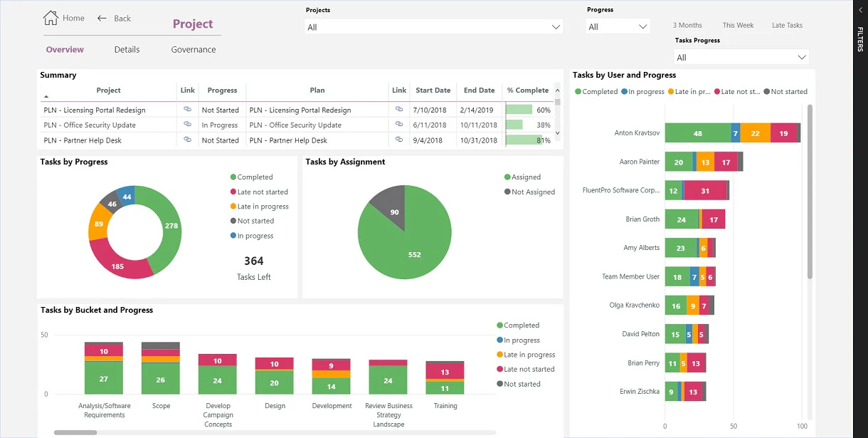Click the Back label
The image size is (868, 438).
[x=122, y=19]
